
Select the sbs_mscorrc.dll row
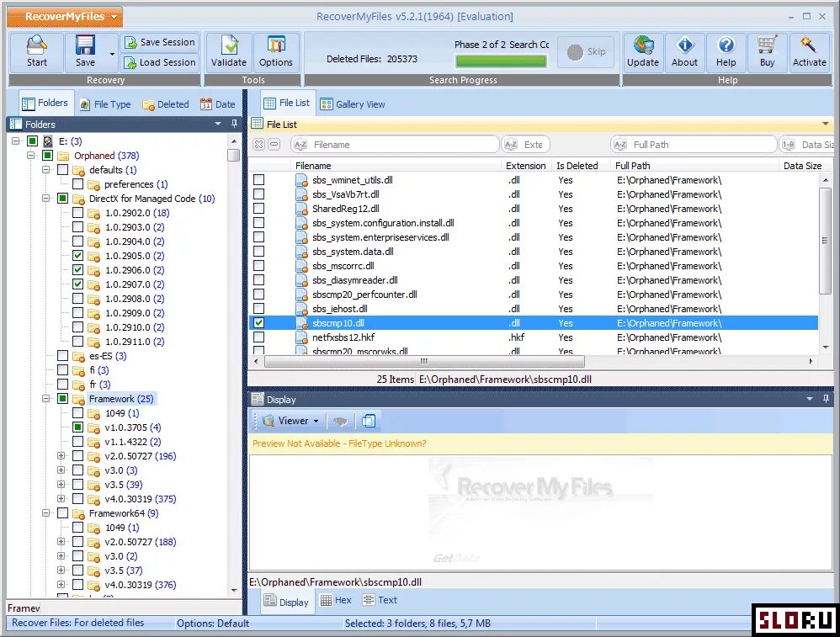[x=533, y=266]
